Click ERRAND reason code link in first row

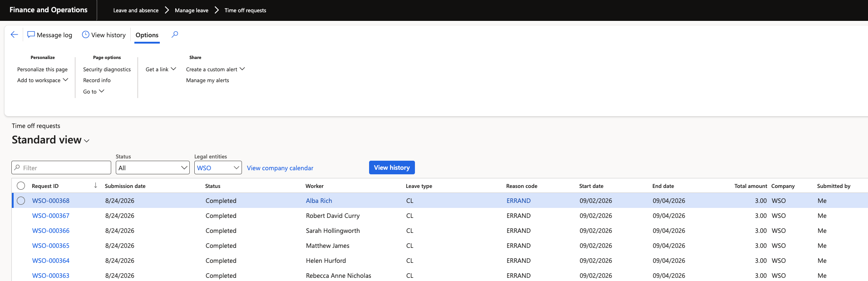tap(518, 201)
